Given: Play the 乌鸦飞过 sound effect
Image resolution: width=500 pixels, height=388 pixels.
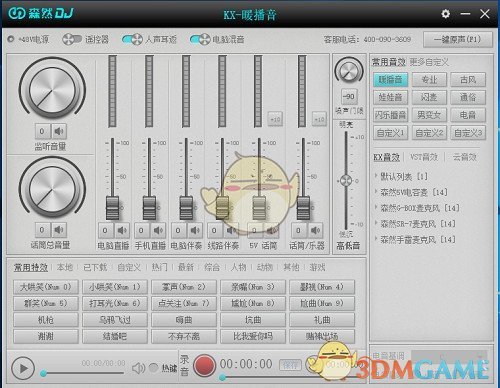Looking at the screenshot, I should tap(115, 320).
